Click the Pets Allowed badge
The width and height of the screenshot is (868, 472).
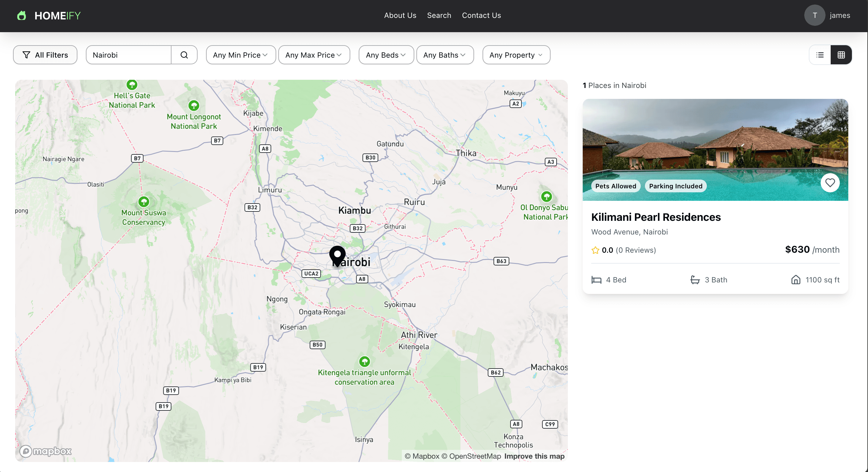[615, 186]
